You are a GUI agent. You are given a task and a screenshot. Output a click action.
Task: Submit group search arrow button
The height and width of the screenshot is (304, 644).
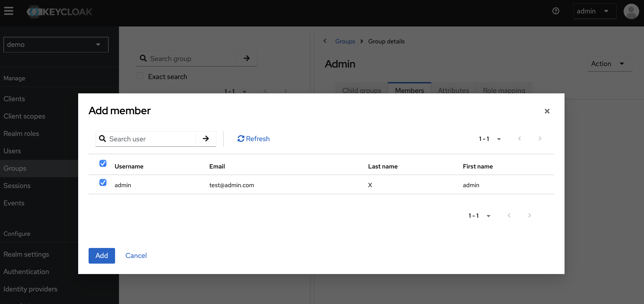click(246, 58)
